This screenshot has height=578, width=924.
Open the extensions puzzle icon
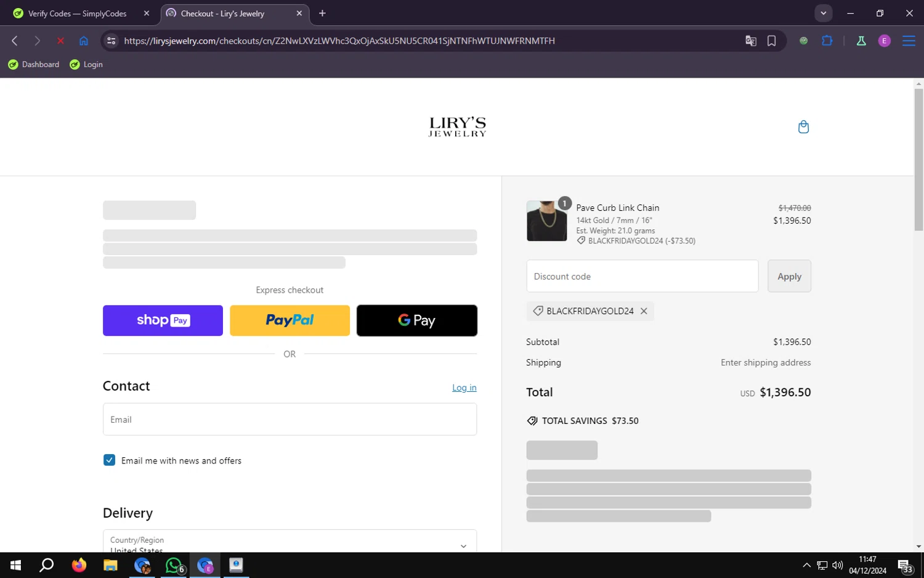pyautogui.click(x=827, y=41)
